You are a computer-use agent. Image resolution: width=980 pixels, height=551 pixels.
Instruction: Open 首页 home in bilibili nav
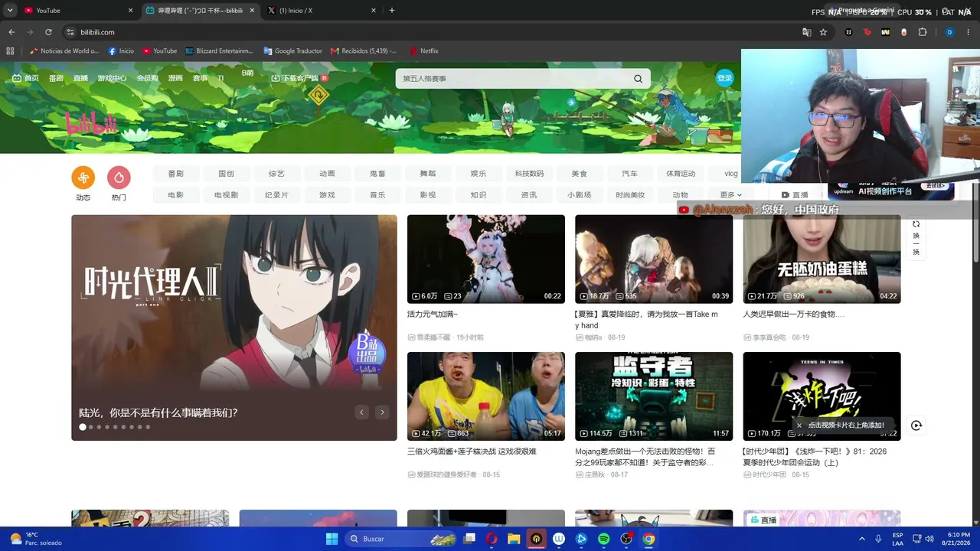pos(25,78)
